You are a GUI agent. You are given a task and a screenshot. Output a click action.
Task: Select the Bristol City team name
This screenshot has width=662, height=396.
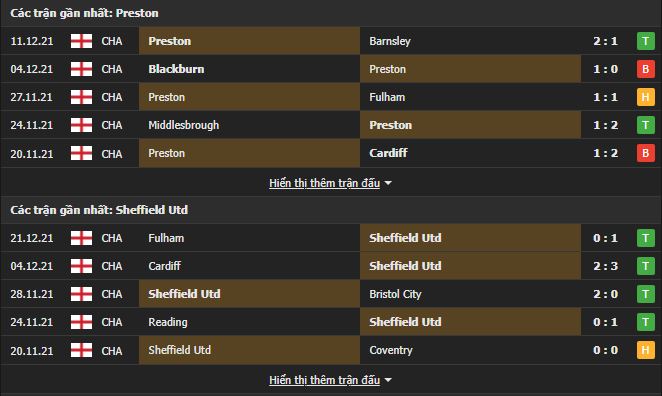(x=395, y=294)
